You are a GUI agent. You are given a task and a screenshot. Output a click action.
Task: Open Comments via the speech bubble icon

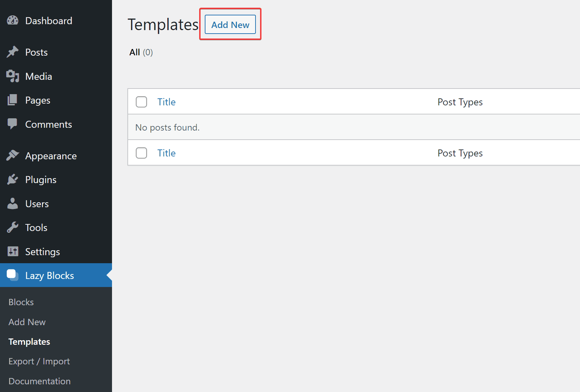(13, 124)
